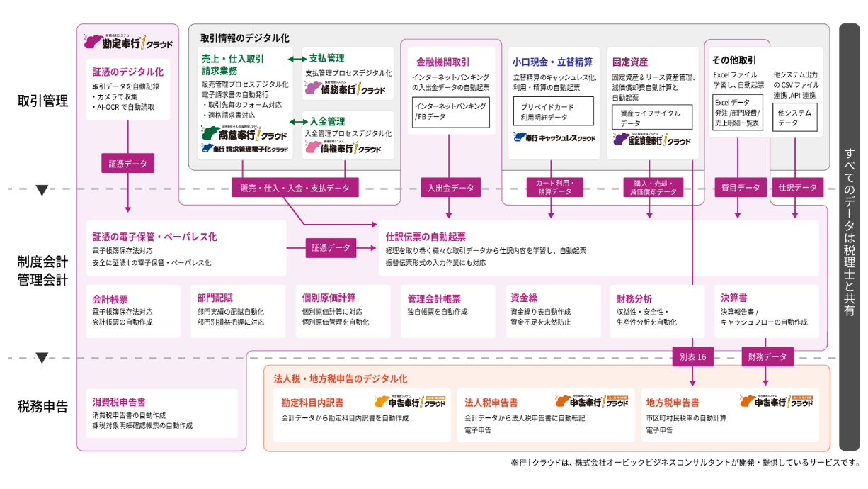The width and height of the screenshot is (868, 489).
Task: Click the 商蔵奉行クラウド logo
Action: coord(244,133)
